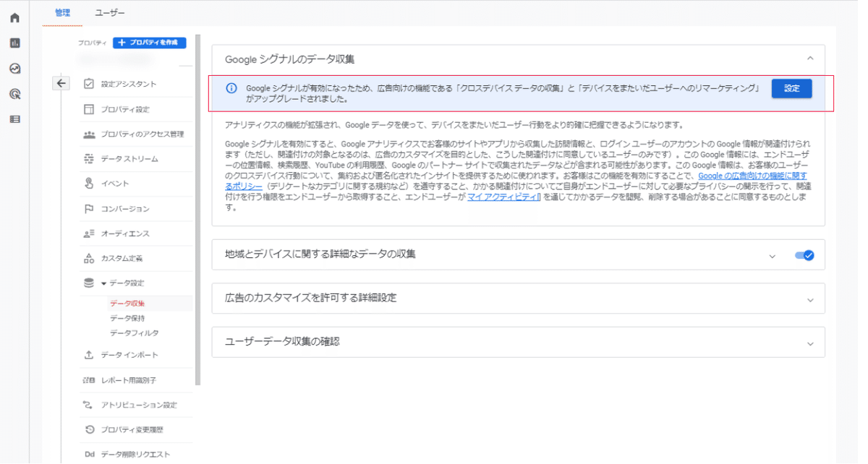Open the データストリーム menu label
868x464 pixels.
coord(129,159)
